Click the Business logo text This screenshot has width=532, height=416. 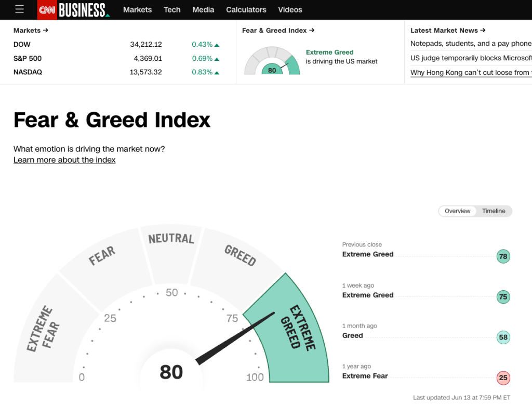[x=83, y=9]
